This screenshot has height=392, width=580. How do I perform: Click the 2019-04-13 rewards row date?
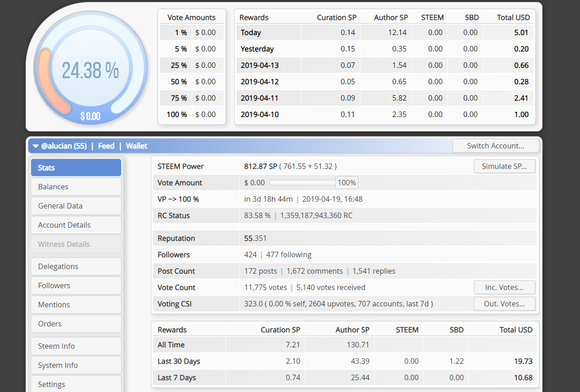(259, 65)
